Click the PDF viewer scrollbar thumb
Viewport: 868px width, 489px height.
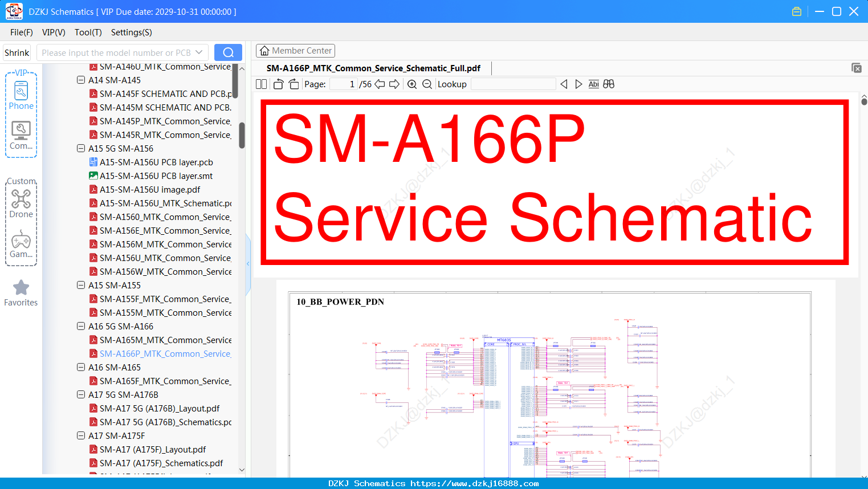pyautogui.click(x=864, y=101)
